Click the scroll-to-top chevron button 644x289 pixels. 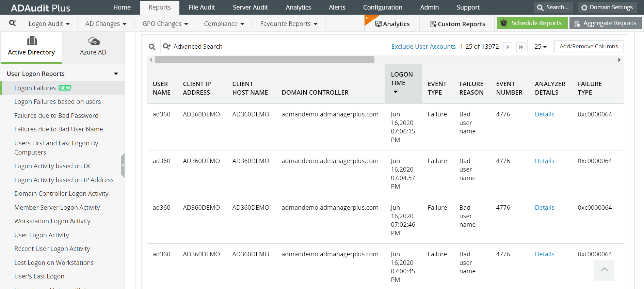(604, 270)
